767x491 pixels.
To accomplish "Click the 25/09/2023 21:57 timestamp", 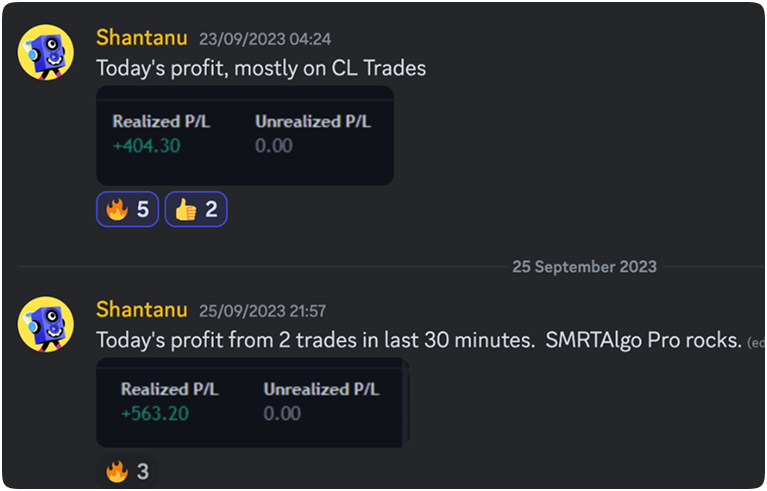I will pos(263,311).
